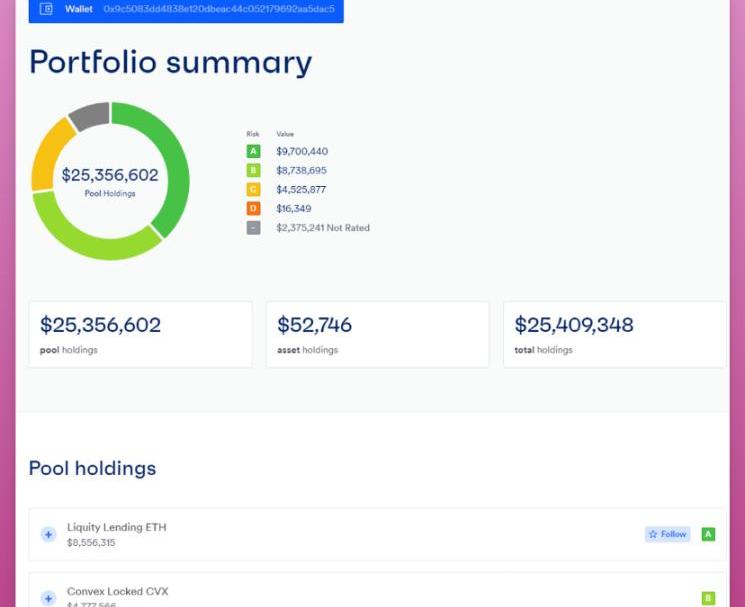745x607 pixels.
Task: Click the green A risk badge in legend
Action: point(253,152)
